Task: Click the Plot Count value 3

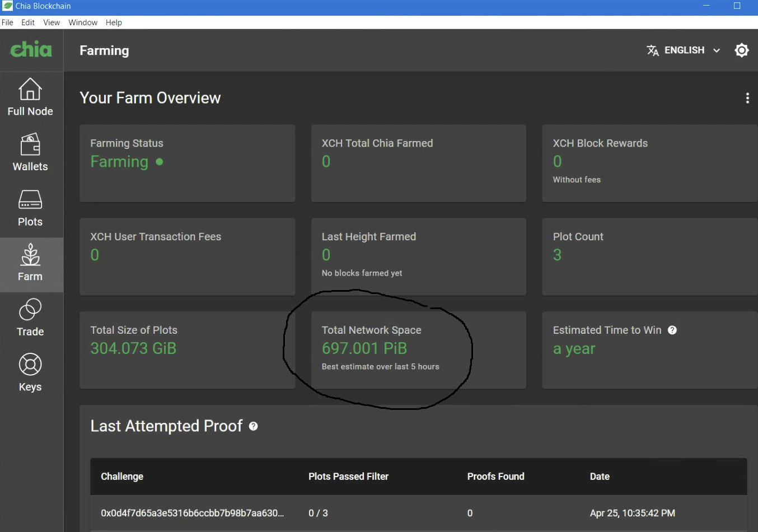Action: click(x=557, y=255)
